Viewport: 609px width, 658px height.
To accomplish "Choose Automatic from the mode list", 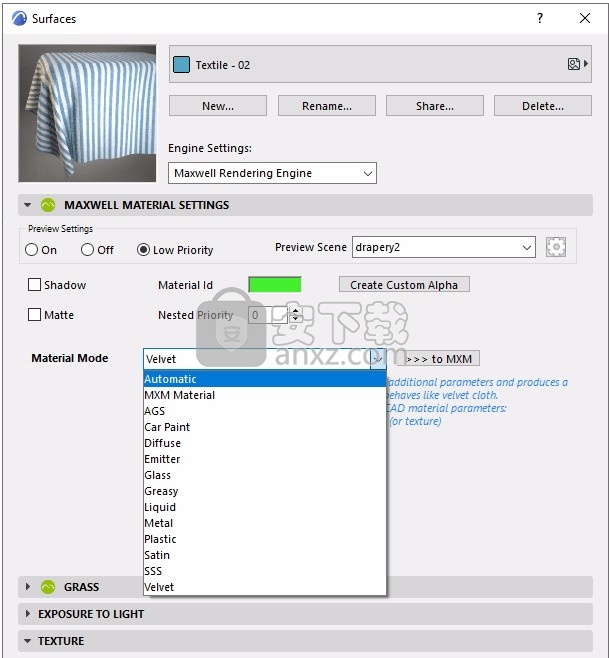I will point(264,379).
